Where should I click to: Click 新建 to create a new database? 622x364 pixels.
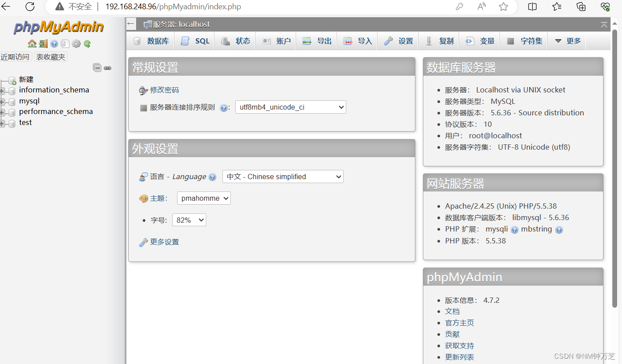coord(26,79)
